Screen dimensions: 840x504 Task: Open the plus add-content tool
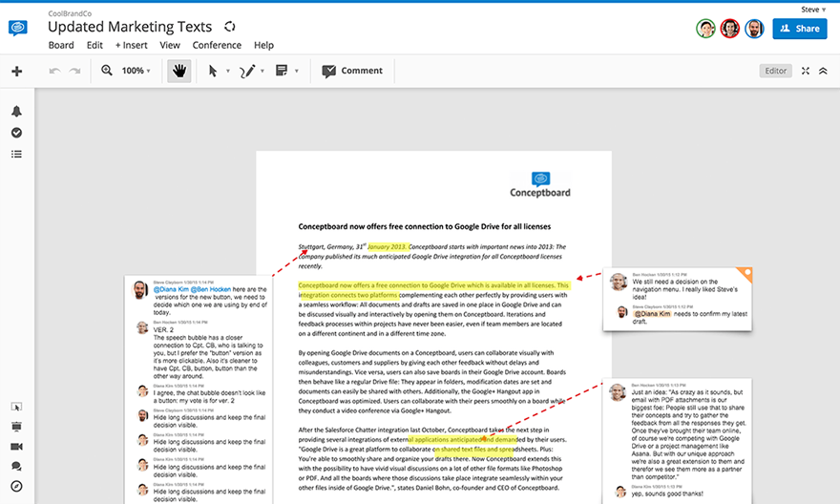click(17, 71)
